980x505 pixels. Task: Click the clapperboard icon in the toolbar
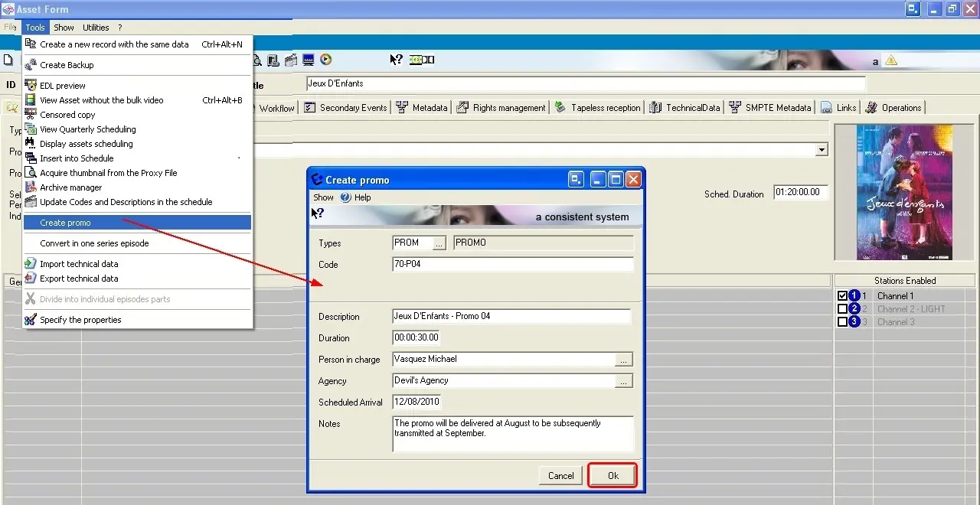[x=291, y=60]
